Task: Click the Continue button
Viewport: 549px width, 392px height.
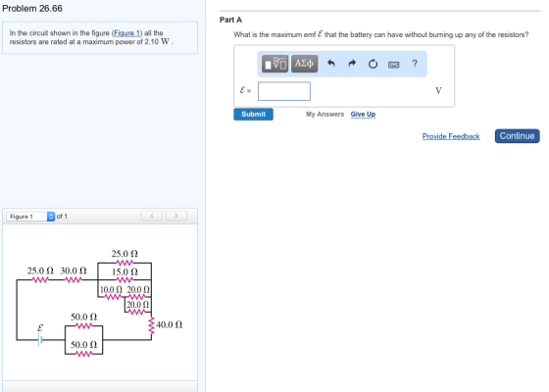Action: 518,136
